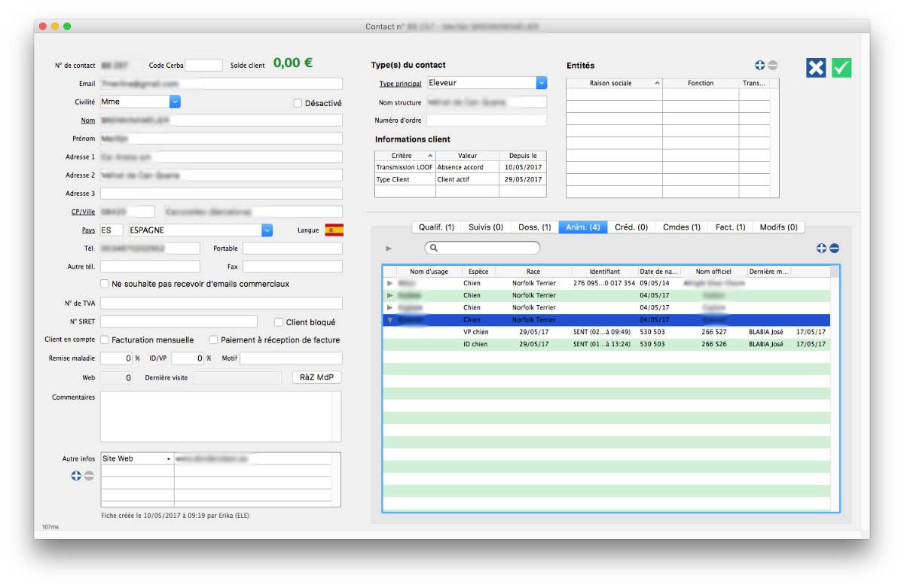
Task: Remove an animal using the minus icon above the animal list
Action: [835, 248]
